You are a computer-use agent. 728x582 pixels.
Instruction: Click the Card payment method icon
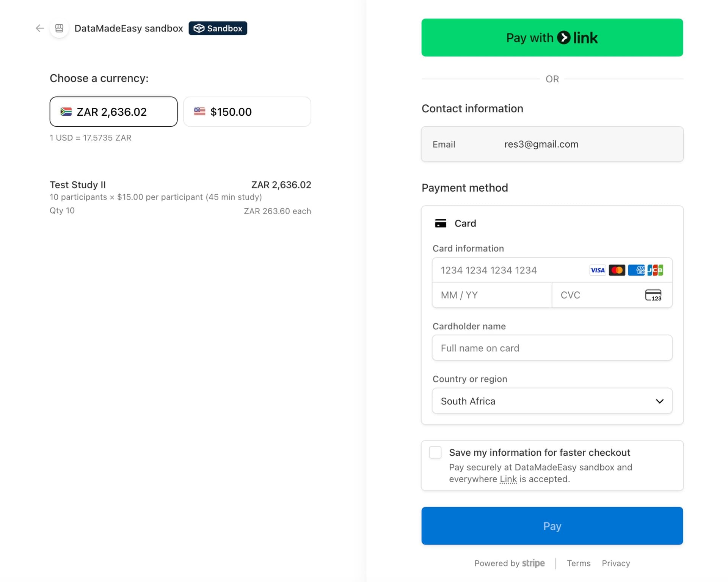coord(441,223)
